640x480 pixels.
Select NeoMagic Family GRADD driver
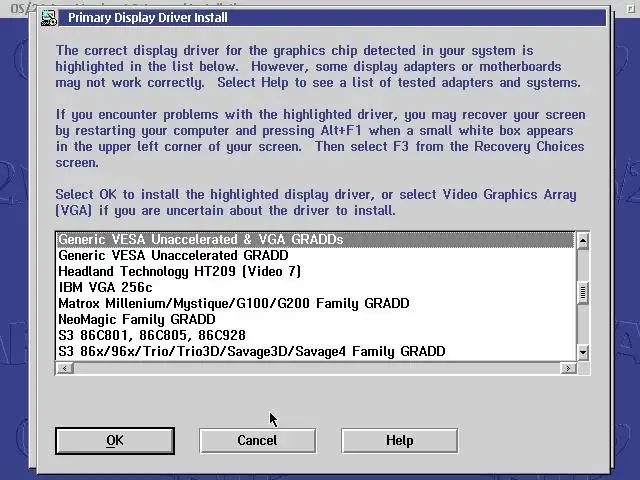pos(316,319)
